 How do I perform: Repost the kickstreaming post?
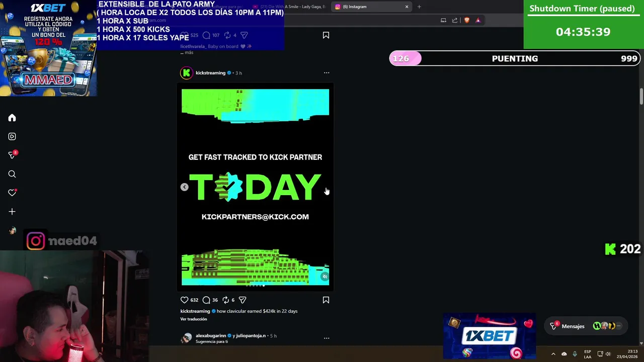point(226,300)
